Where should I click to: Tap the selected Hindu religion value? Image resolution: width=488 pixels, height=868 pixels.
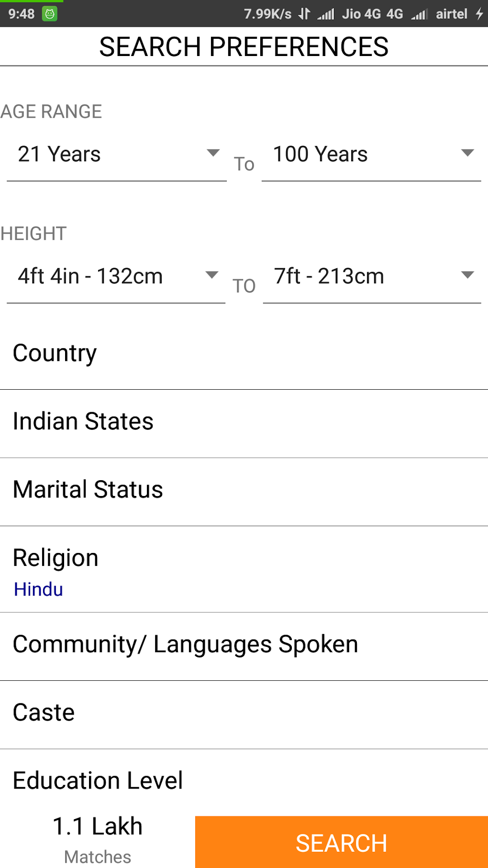[39, 589]
